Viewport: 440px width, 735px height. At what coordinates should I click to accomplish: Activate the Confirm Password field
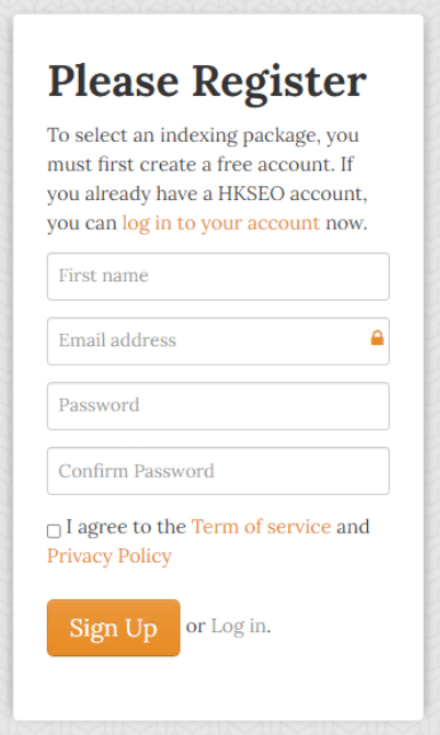[x=218, y=471]
